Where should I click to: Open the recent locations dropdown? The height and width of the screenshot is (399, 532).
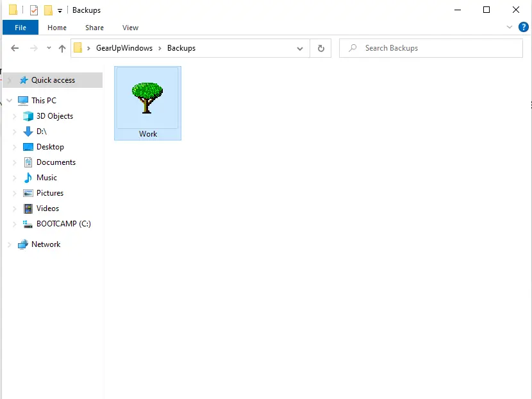[49, 48]
